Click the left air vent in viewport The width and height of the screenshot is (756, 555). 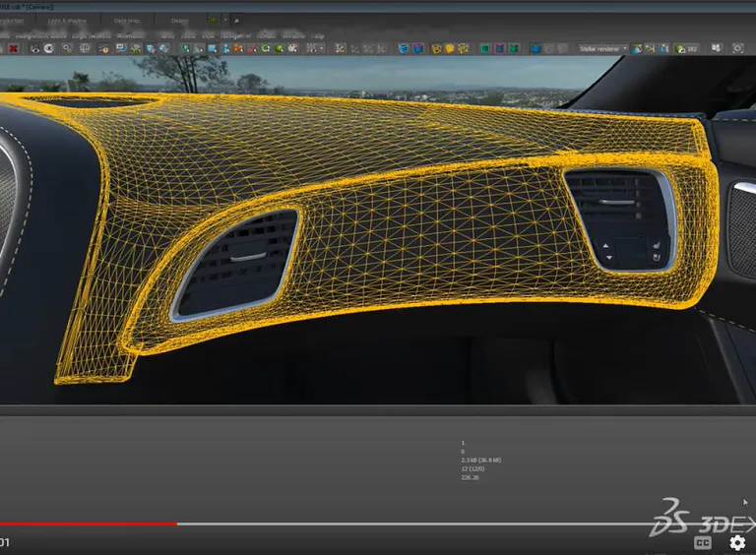point(236,264)
